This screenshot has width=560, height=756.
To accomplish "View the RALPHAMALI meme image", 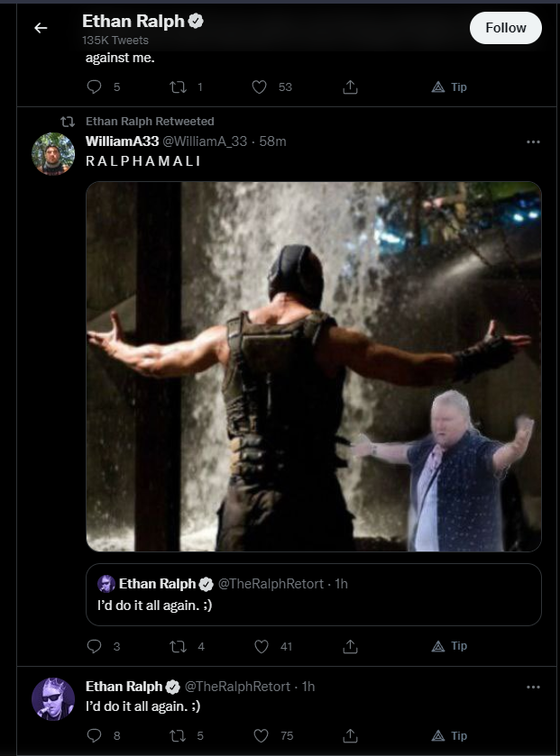I will coord(314,367).
